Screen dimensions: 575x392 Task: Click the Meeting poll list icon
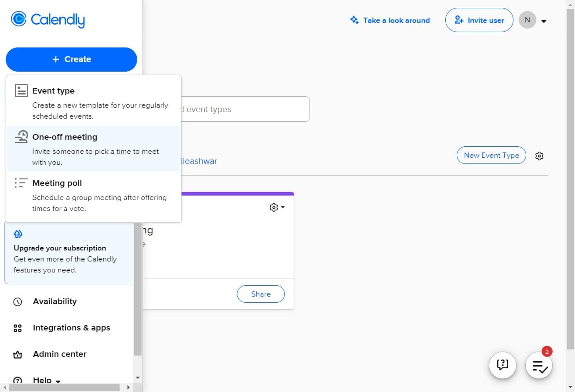point(21,183)
